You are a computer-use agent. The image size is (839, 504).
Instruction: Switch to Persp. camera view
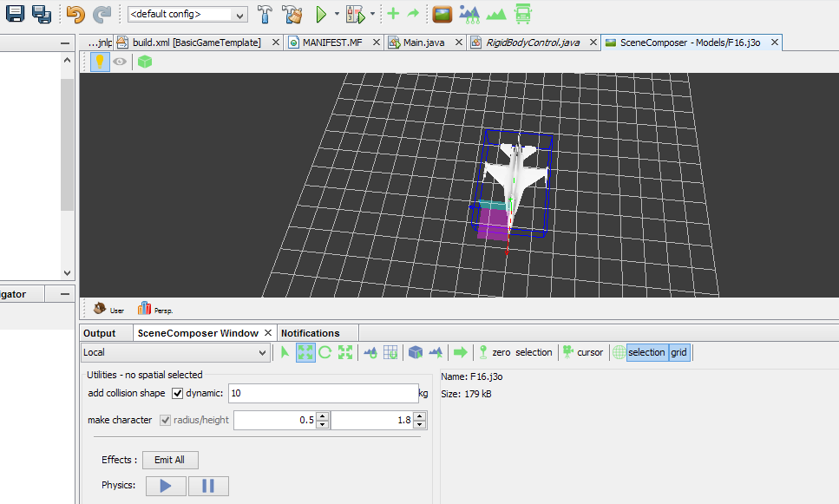coord(155,309)
